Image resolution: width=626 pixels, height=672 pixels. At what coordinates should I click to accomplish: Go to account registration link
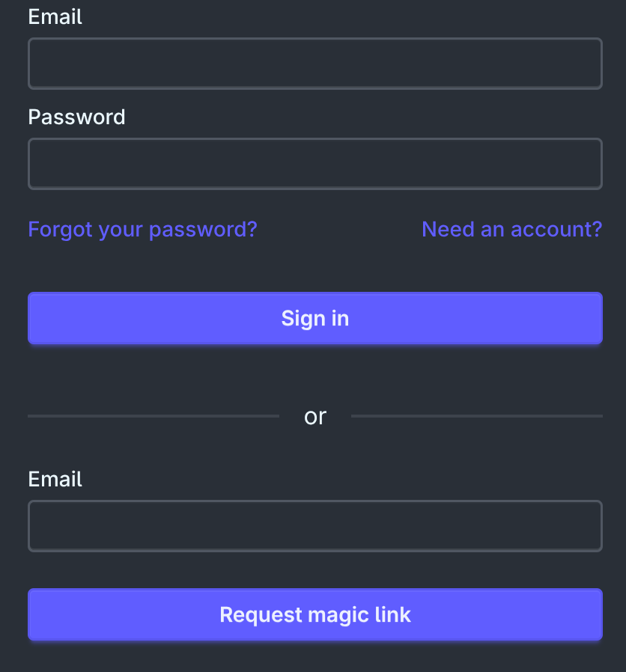coord(511,229)
